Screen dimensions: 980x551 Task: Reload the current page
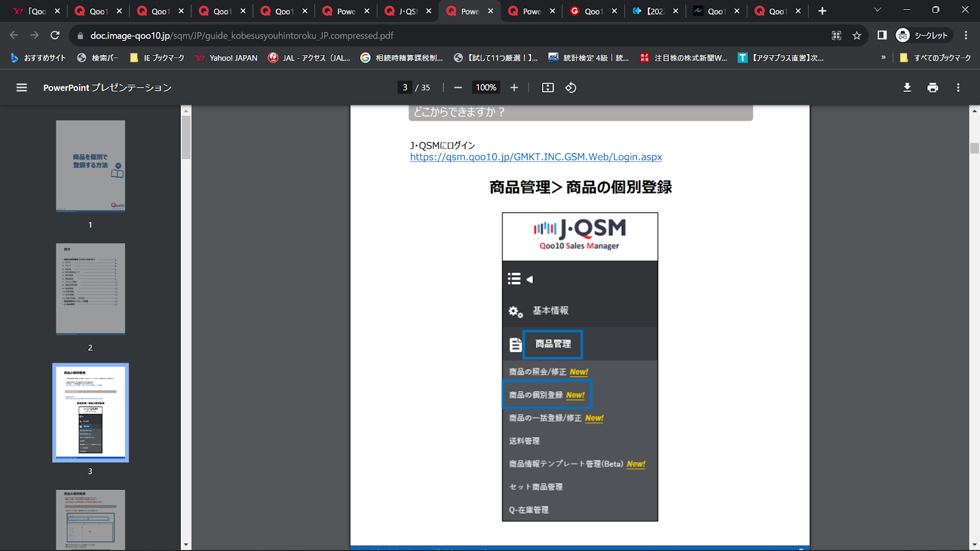pyautogui.click(x=55, y=36)
